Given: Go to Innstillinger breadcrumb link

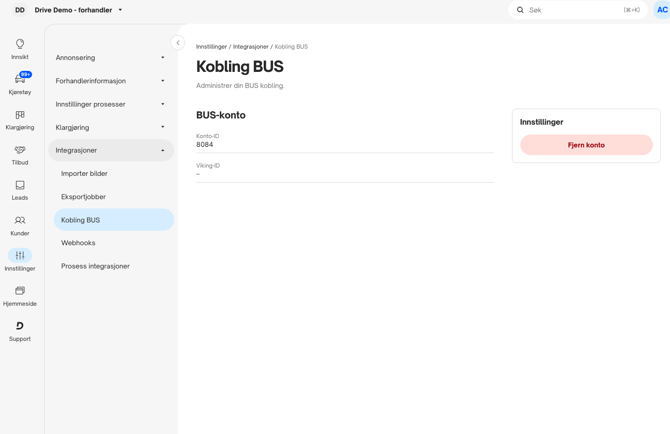Looking at the screenshot, I should point(211,47).
